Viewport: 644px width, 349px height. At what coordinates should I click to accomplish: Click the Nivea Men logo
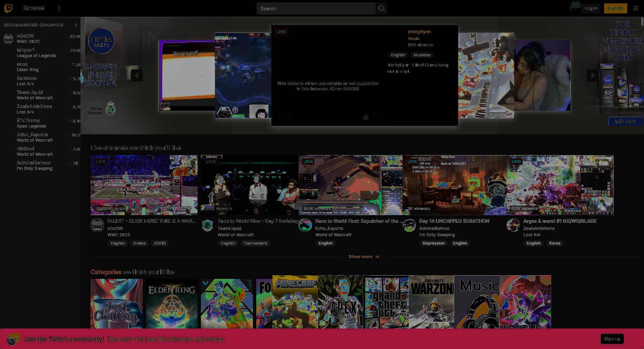101,41
